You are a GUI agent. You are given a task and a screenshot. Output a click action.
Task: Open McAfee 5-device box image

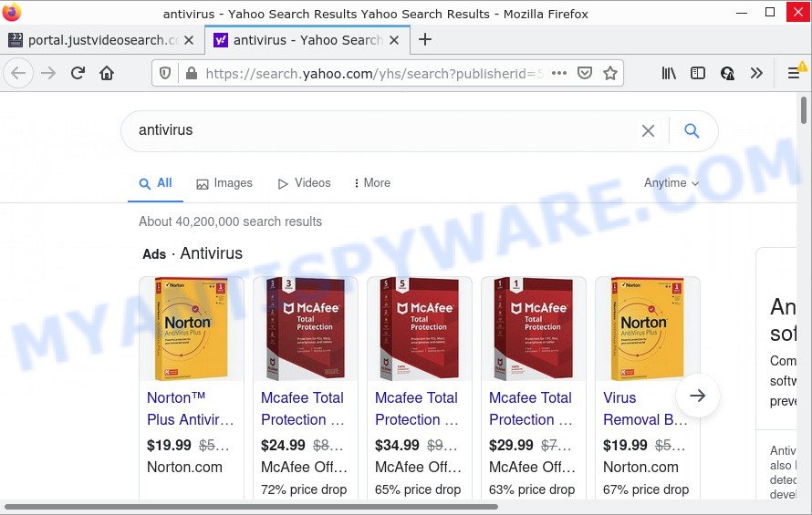(x=419, y=329)
